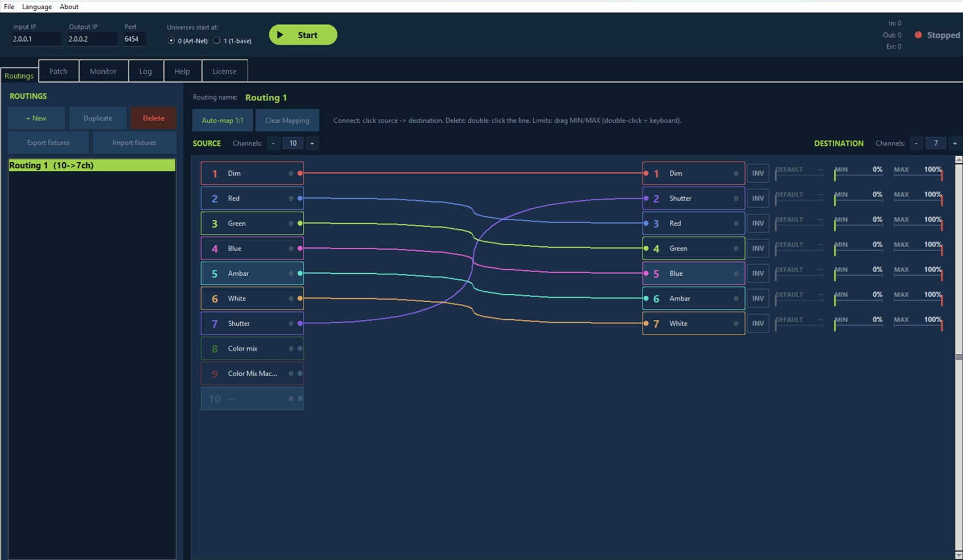Toggle INV for destination White
This screenshot has width=963, height=560.
(758, 323)
